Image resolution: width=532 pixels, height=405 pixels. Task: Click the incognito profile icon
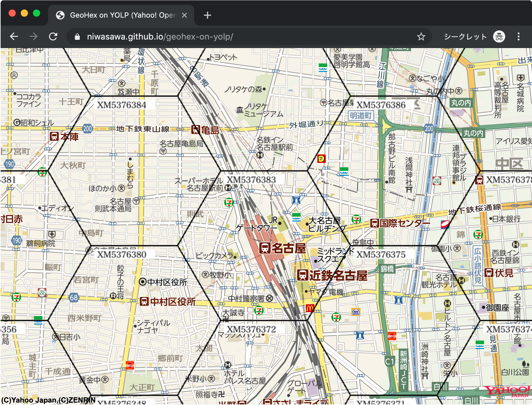[499, 37]
